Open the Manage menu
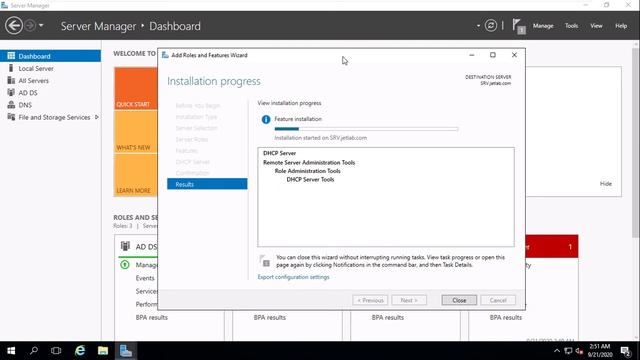 543,26
